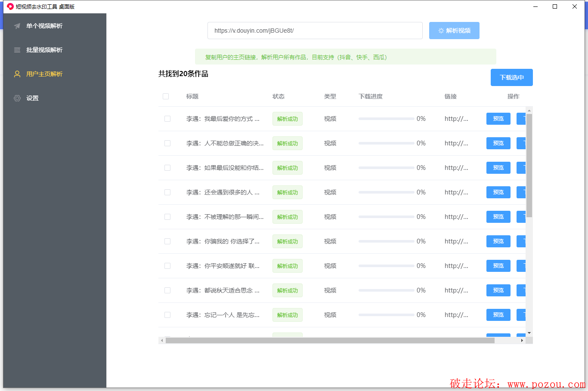Click the 下载选中 button
This screenshot has width=588, height=391.
[x=512, y=77]
